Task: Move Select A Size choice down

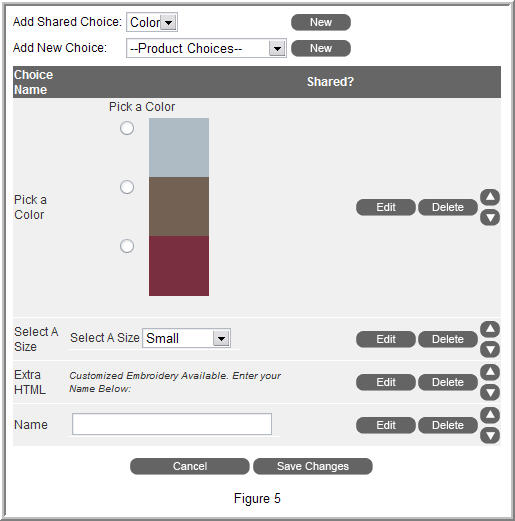Action: pyautogui.click(x=490, y=349)
